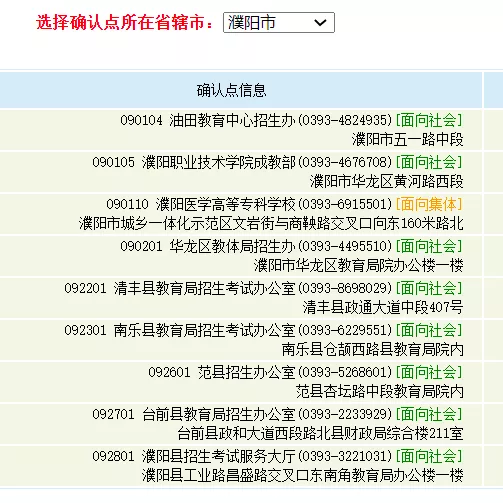Click the 面向社会 tag for 092201
This screenshot has width=503, height=503.
[429, 288]
